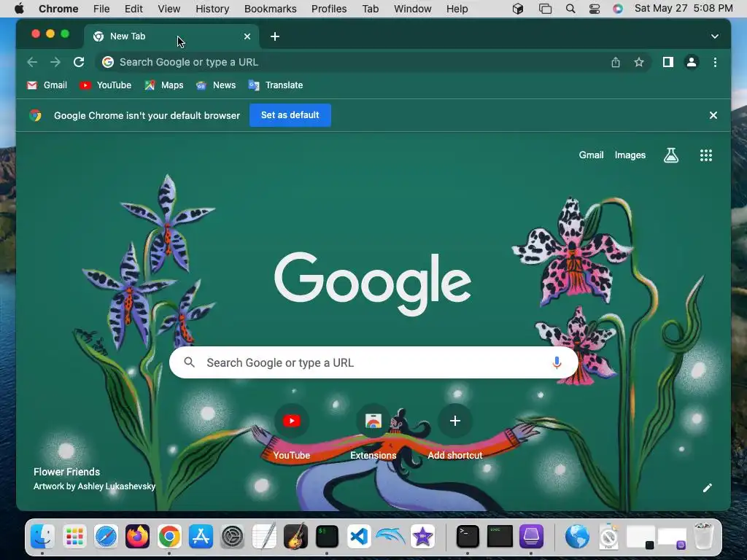Open the profile avatar menu
This screenshot has width=747, height=560.
point(692,63)
